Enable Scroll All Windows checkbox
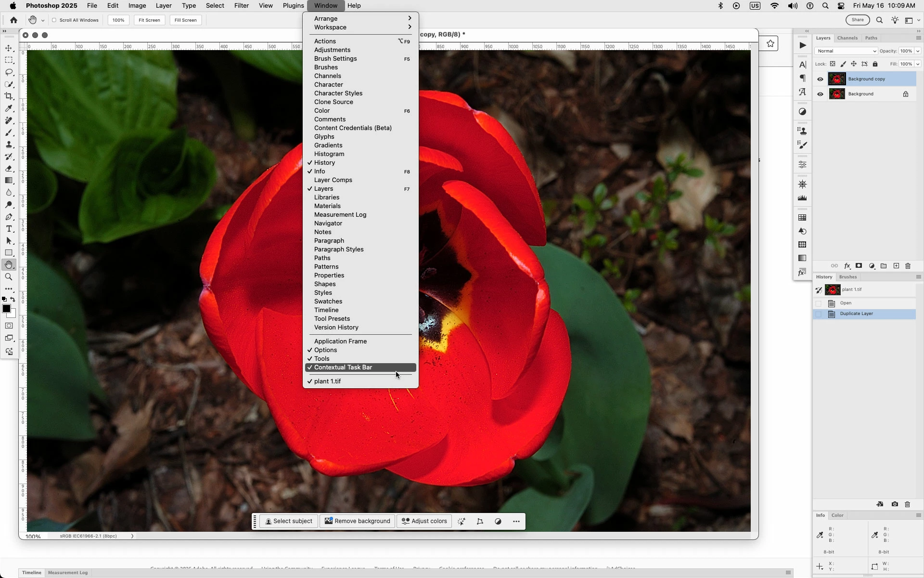This screenshot has height=578, width=924. [54, 20]
